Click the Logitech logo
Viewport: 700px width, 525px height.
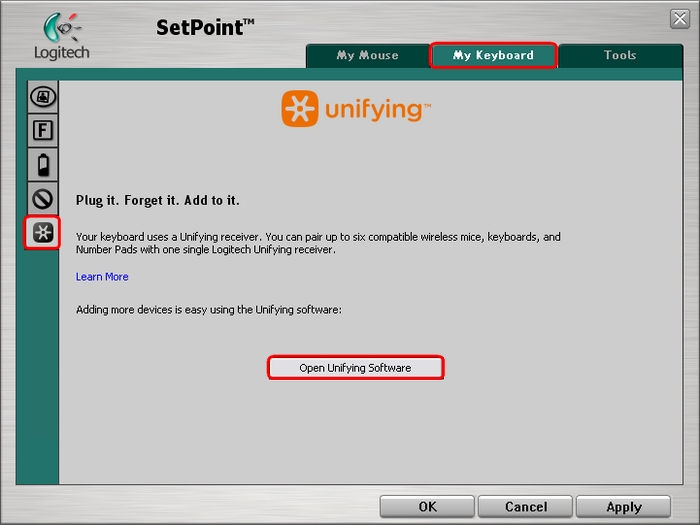coord(62,36)
